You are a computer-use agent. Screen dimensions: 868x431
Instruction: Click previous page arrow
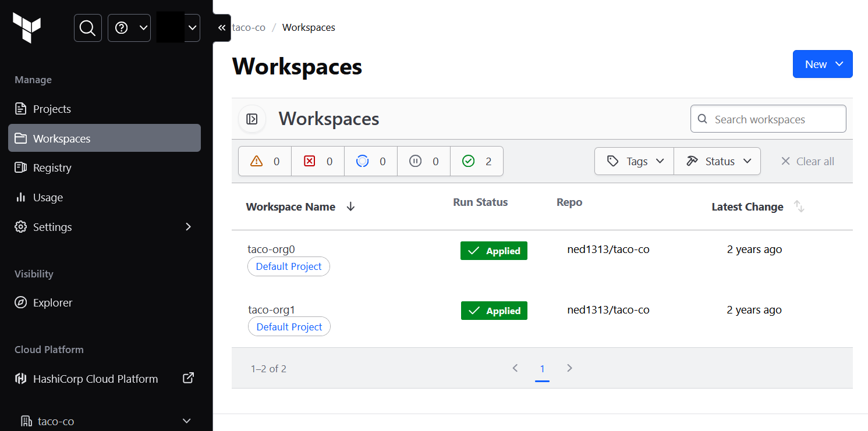point(515,368)
